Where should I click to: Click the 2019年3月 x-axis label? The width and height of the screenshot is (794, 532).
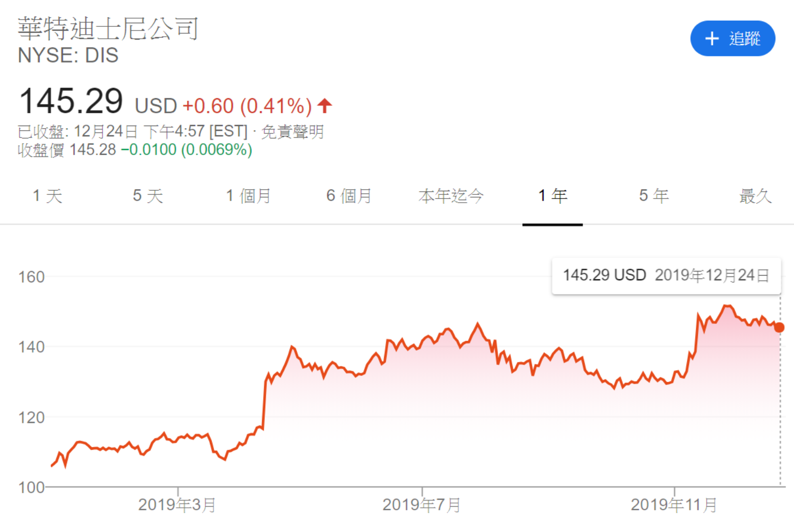pos(177,505)
